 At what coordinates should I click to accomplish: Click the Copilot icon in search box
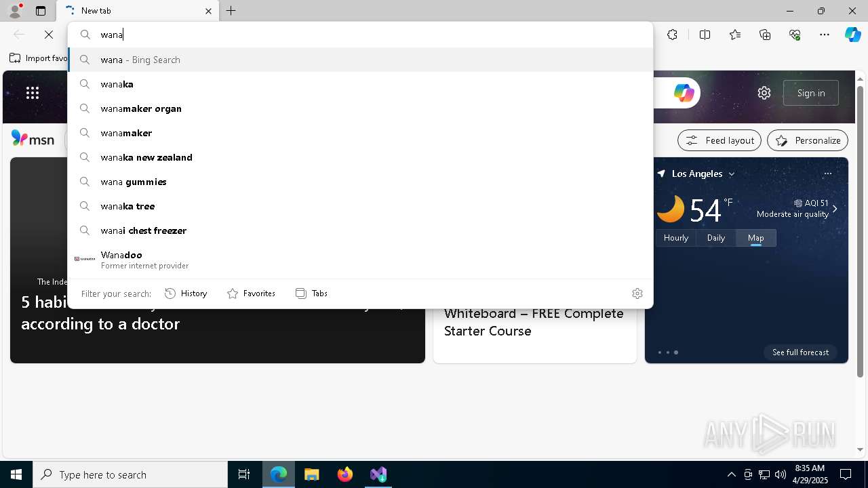[684, 93]
